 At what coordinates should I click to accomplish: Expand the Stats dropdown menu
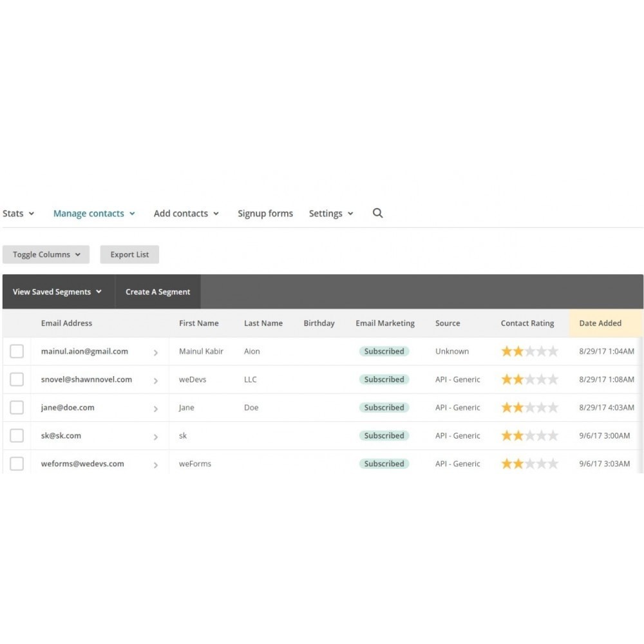18,214
